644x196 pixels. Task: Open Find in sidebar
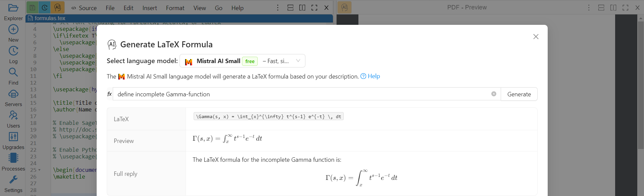[13, 76]
